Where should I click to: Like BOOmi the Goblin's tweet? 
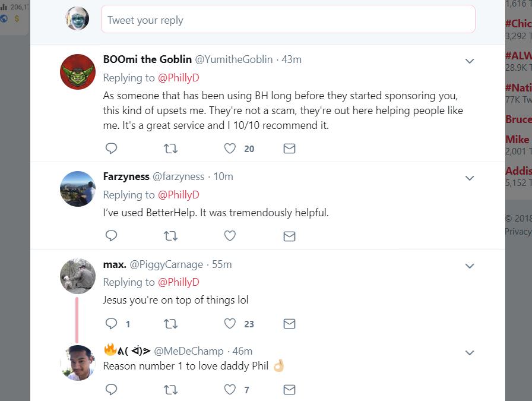[230, 149]
